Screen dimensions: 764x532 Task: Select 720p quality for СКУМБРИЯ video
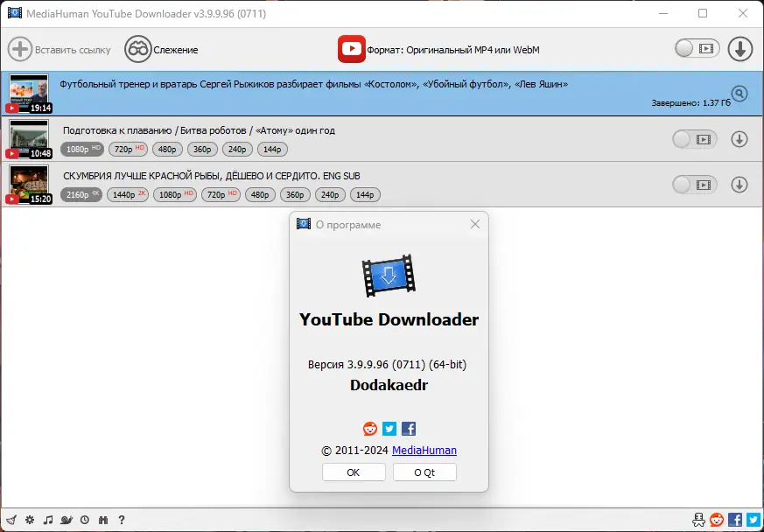tap(221, 195)
